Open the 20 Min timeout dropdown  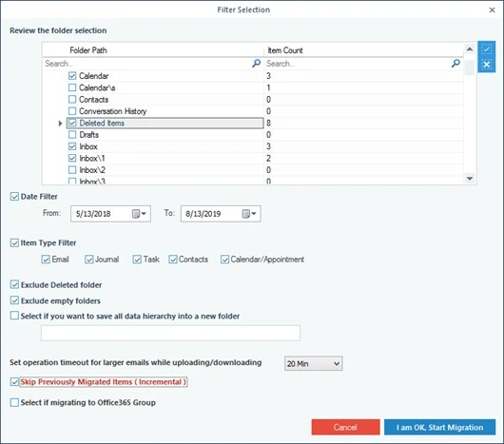tap(314, 364)
